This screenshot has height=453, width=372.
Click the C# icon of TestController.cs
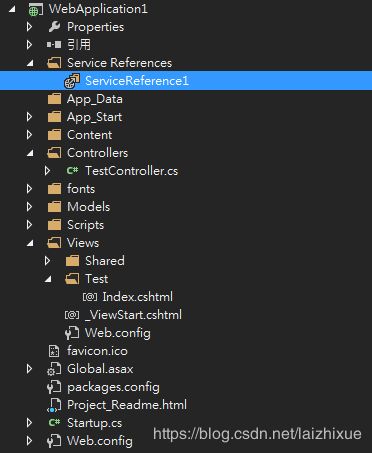point(72,171)
